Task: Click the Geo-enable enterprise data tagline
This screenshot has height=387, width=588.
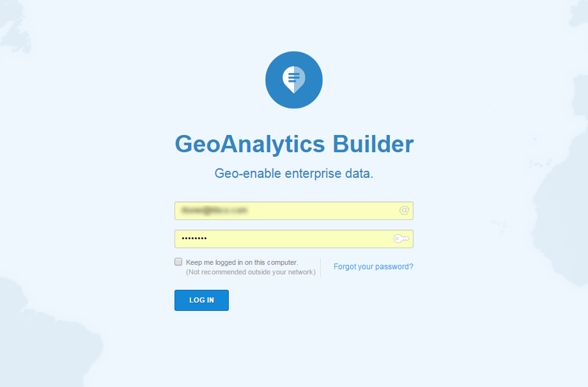Action: coord(294,173)
